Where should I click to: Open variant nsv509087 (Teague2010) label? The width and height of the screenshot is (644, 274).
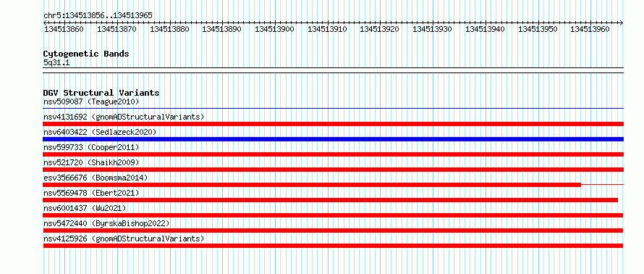[91, 101]
